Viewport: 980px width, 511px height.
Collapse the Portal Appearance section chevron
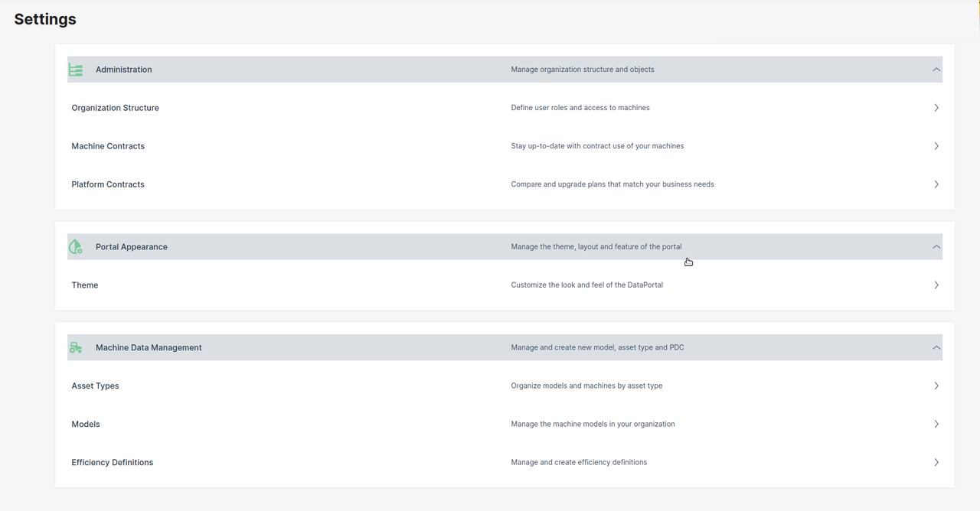point(936,247)
